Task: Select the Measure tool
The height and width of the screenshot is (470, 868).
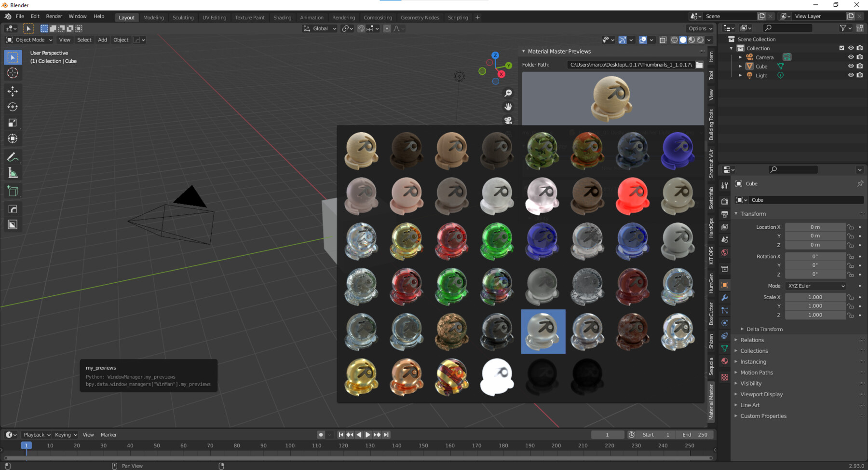Action: click(x=13, y=172)
